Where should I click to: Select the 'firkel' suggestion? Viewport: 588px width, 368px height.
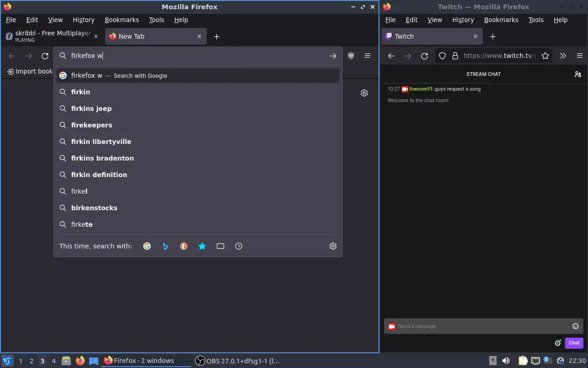[x=198, y=191]
